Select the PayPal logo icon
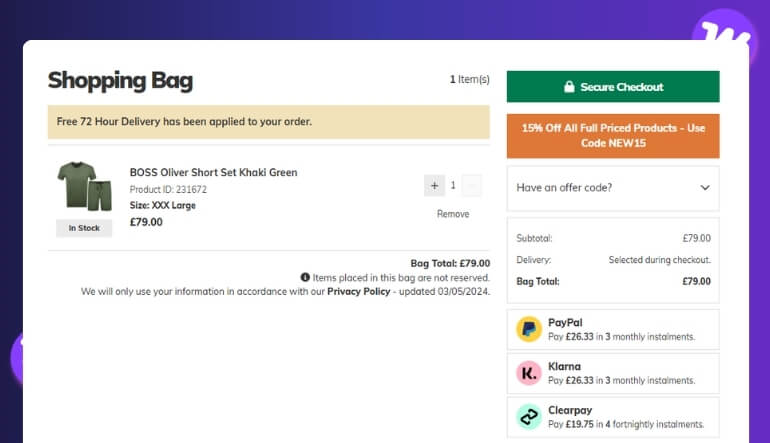The height and width of the screenshot is (443, 770). (x=528, y=329)
